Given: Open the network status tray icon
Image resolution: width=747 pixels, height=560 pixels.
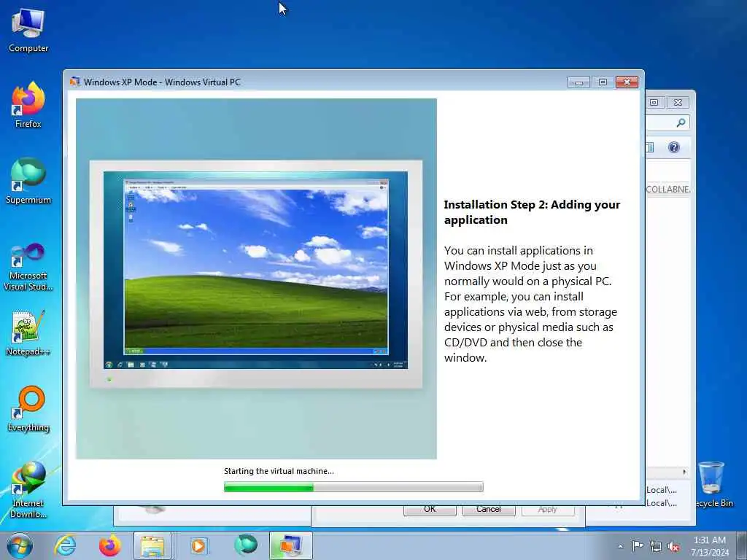Looking at the screenshot, I should coord(656,547).
